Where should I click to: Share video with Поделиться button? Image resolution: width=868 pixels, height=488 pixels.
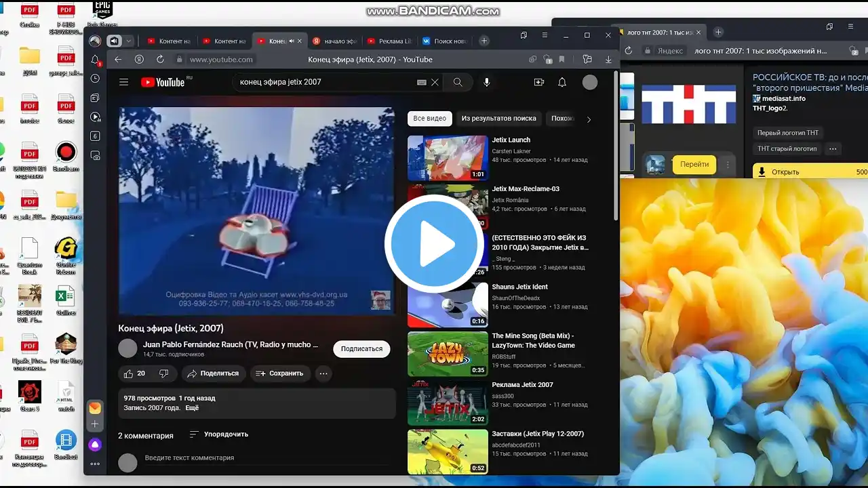click(213, 373)
